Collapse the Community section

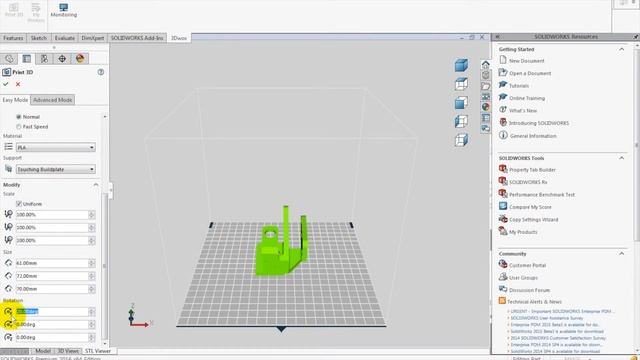(621, 253)
